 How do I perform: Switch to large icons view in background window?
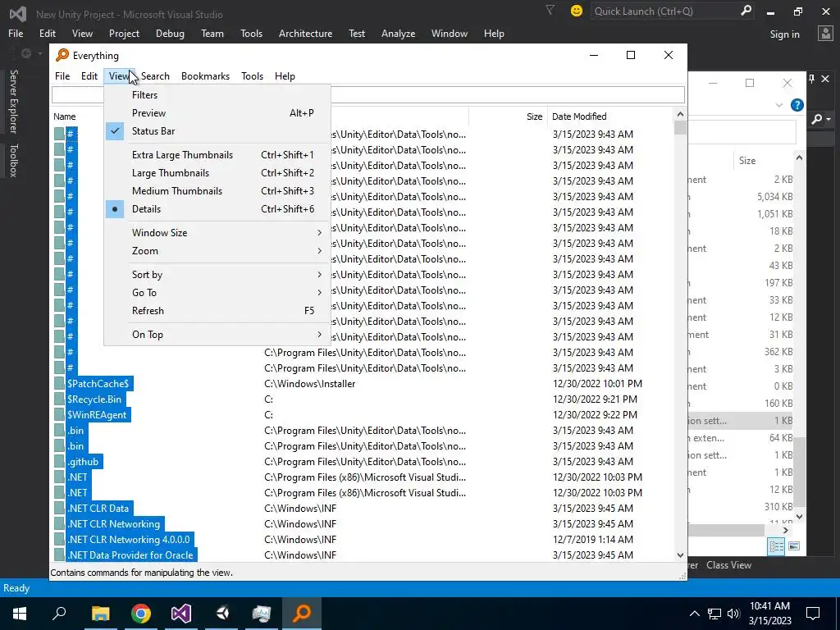pos(794,546)
